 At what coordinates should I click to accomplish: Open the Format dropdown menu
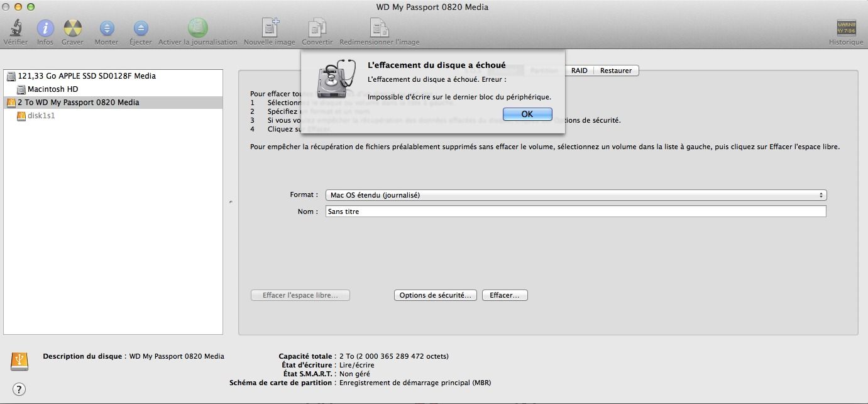(576, 195)
